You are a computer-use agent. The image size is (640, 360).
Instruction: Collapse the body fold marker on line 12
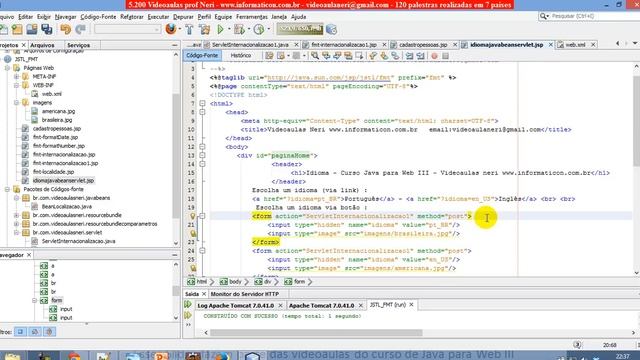tap(202, 147)
